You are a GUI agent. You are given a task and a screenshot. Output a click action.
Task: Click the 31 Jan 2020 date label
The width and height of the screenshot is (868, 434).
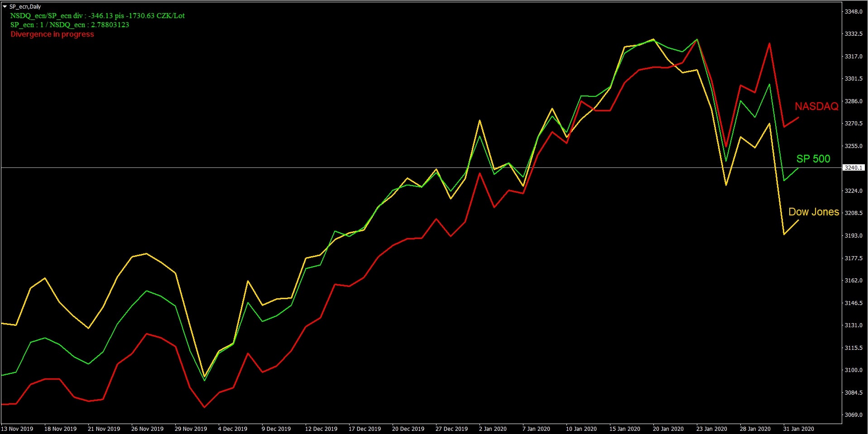[x=798, y=429]
